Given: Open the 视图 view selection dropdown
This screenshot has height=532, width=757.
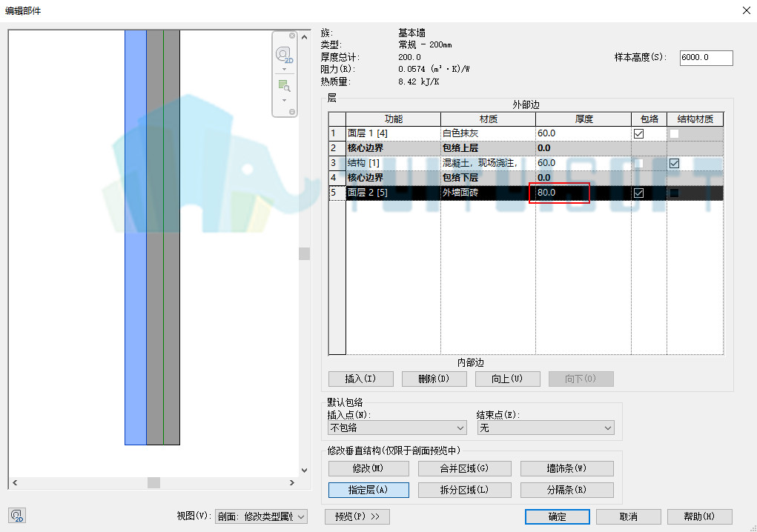Looking at the screenshot, I should point(261,516).
